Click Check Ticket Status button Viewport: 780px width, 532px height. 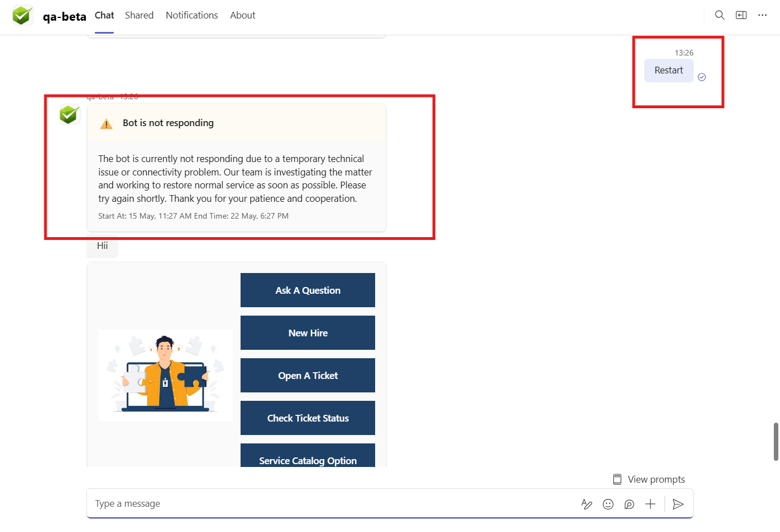click(x=308, y=418)
